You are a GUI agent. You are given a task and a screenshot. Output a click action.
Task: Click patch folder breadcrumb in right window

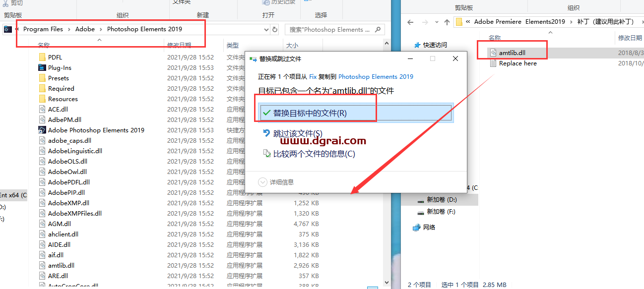605,22
